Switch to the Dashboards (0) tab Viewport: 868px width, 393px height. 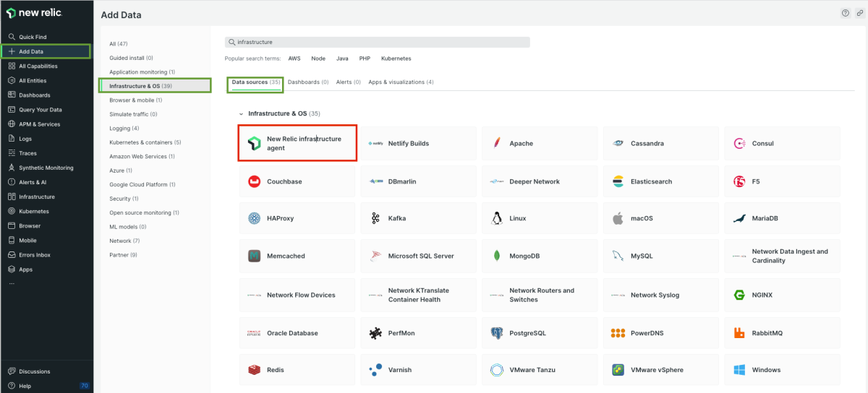tap(308, 82)
